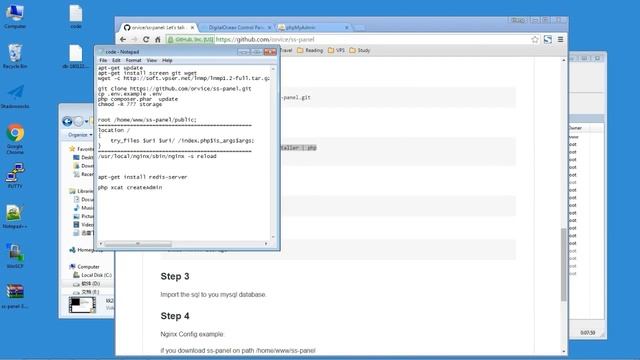Click 'Nginx Config example' text
This screenshot has height=360, width=640.
click(x=192, y=334)
